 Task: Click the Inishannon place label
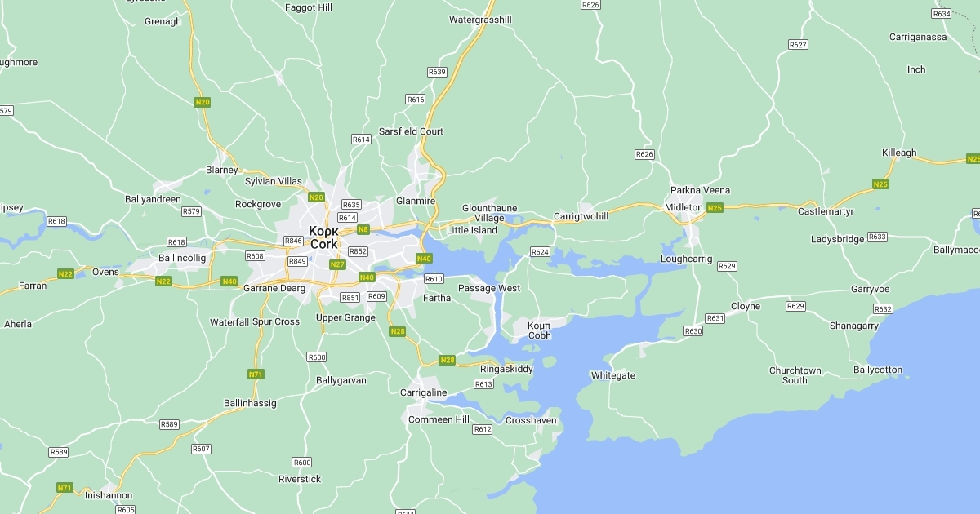click(x=109, y=495)
